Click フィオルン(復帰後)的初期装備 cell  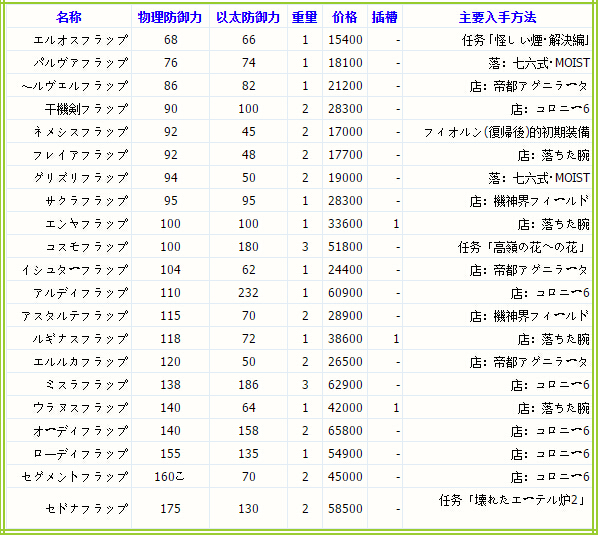click(497, 132)
